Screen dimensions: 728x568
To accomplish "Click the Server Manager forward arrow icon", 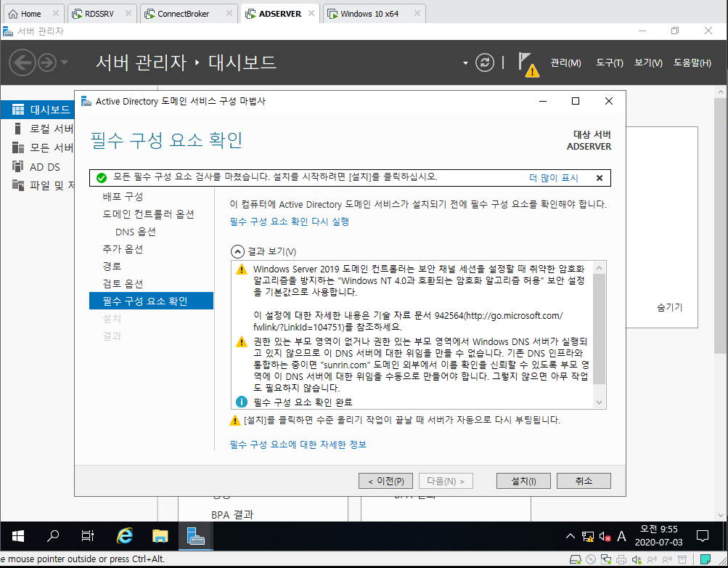I will 47,62.
